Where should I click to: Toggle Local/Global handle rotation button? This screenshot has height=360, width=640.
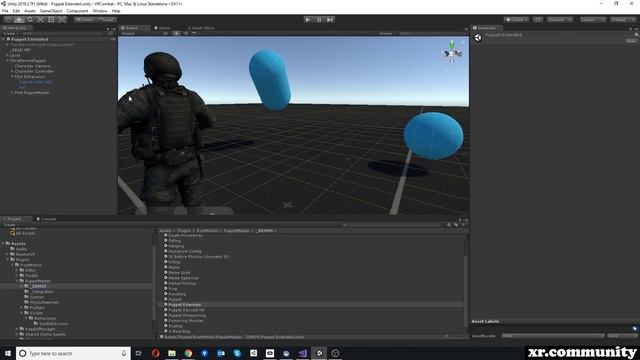(x=106, y=20)
